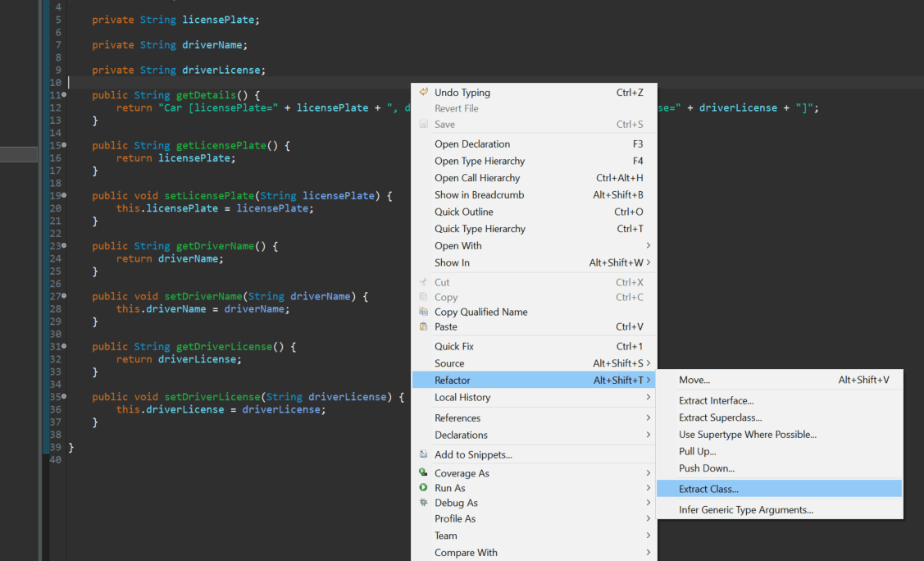Collapse getDetails method at line 11
Screen dimensions: 924x561
(x=64, y=95)
